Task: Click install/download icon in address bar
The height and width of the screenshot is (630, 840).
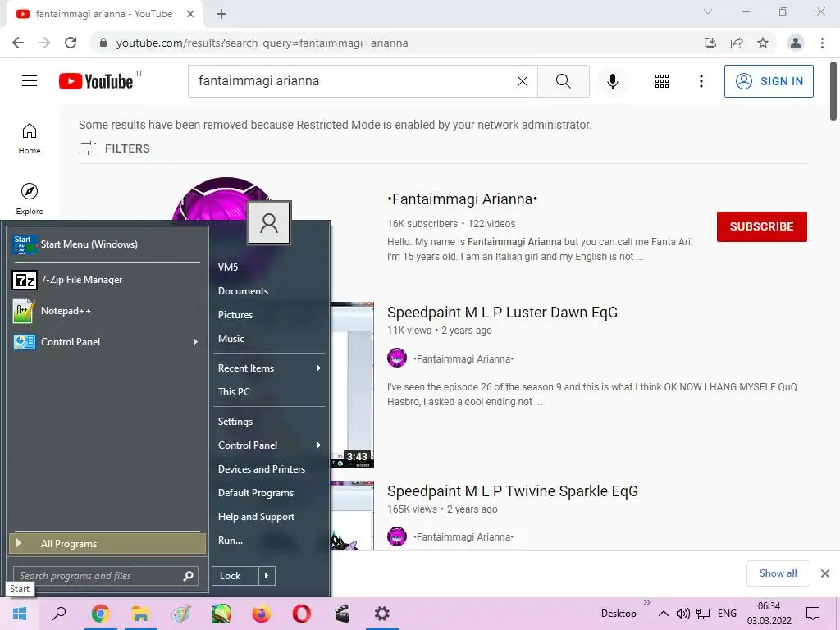Action: (710, 43)
